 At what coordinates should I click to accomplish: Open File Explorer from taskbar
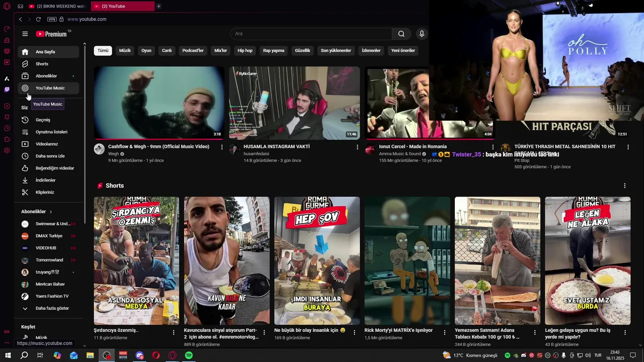[x=90, y=355]
